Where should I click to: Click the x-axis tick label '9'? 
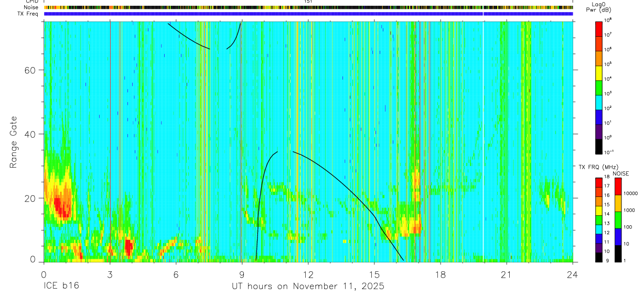pos(242,274)
